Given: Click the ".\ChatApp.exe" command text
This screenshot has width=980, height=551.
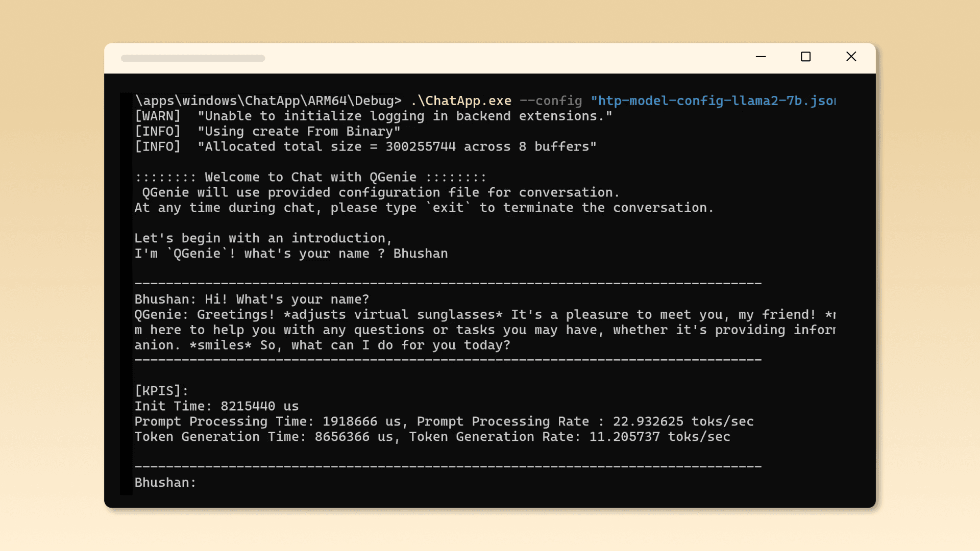Looking at the screenshot, I should pyautogui.click(x=460, y=101).
